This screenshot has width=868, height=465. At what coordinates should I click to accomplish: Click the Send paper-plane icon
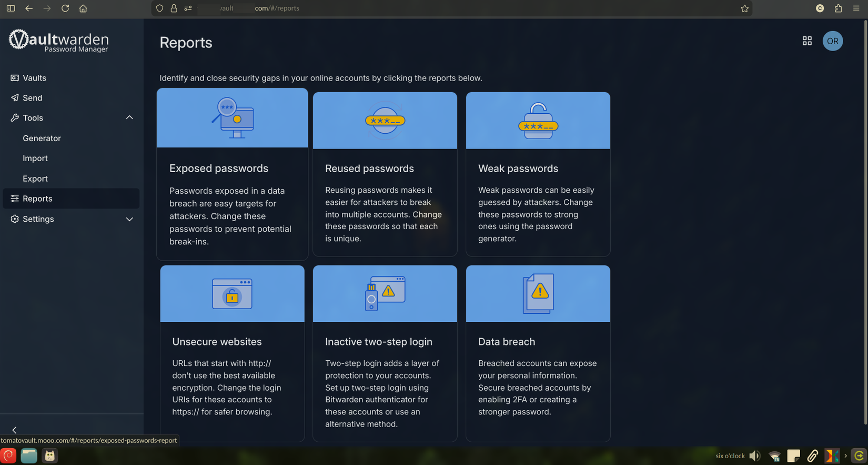click(x=15, y=98)
